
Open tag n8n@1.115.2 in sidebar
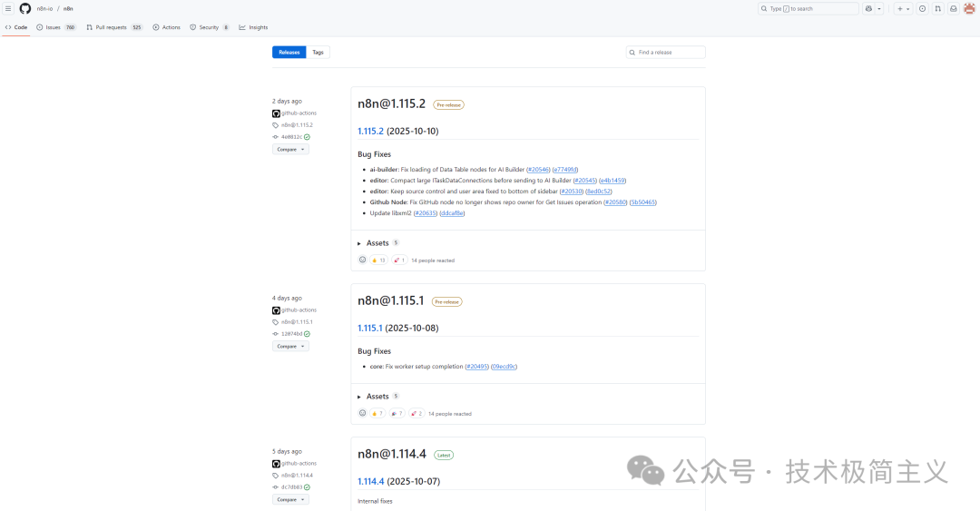pos(297,125)
